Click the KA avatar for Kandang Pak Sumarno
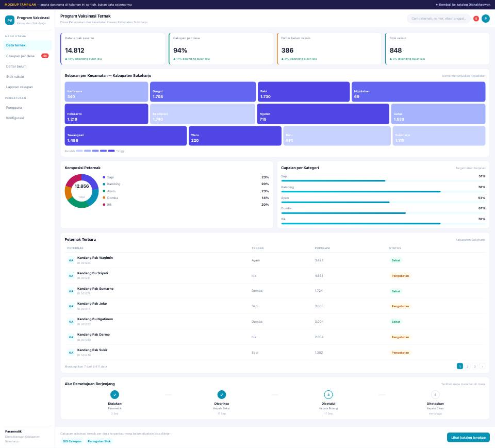This screenshot has height=448, width=495. pyautogui.click(x=71, y=291)
